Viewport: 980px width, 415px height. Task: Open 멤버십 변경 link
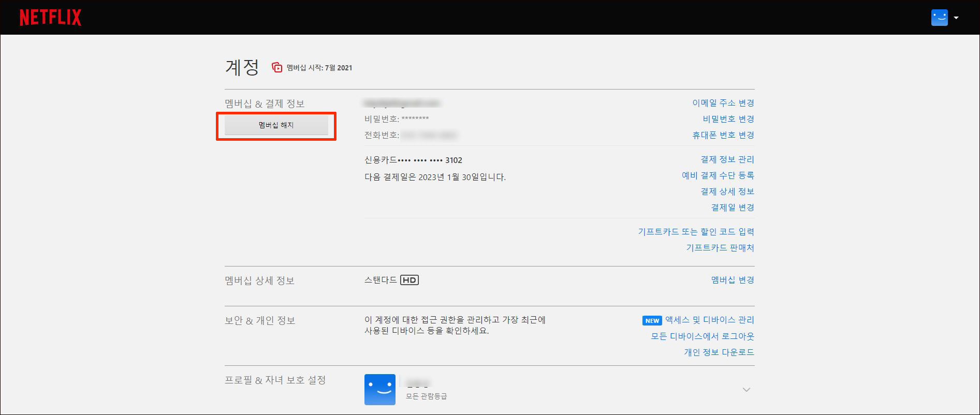(x=733, y=280)
